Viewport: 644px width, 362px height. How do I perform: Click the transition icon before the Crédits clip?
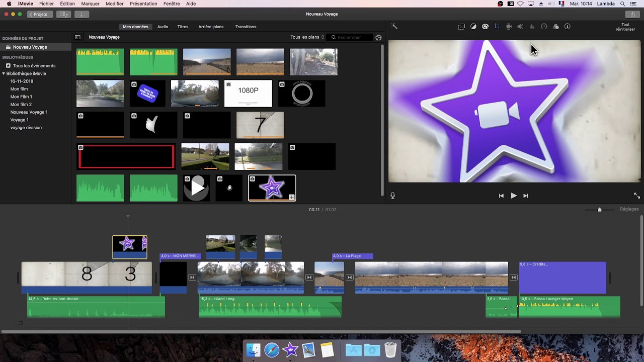(514, 278)
